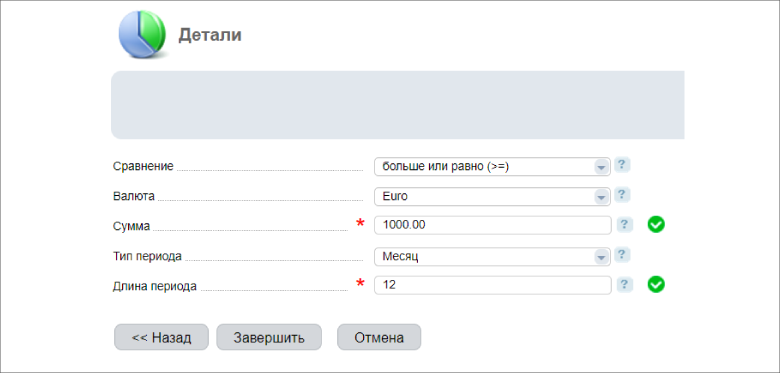
Task: Focus the Длина периода field containing 12
Action: tap(492, 285)
